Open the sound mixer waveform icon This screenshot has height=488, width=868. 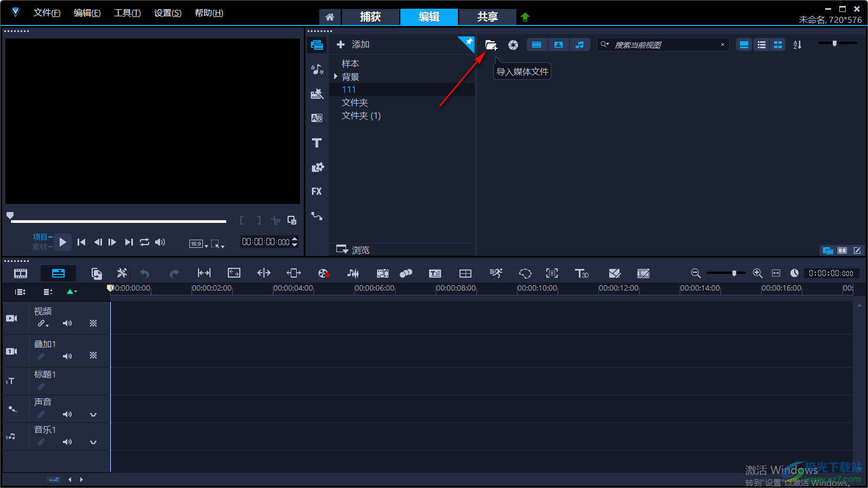pos(353,273)
